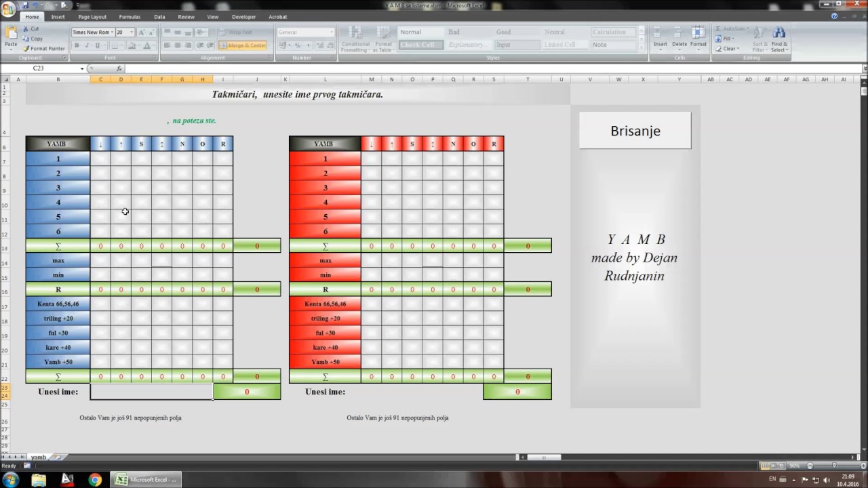Screen dimensions: 868x488
Task: Open the Fill dropdown
Action: [x=726, y=39]
